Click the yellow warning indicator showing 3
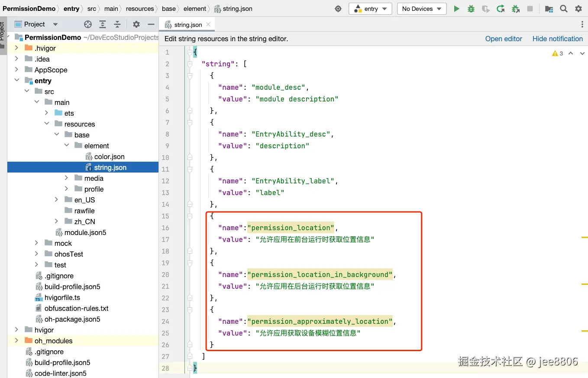588x378 pixels. point(558,53)
